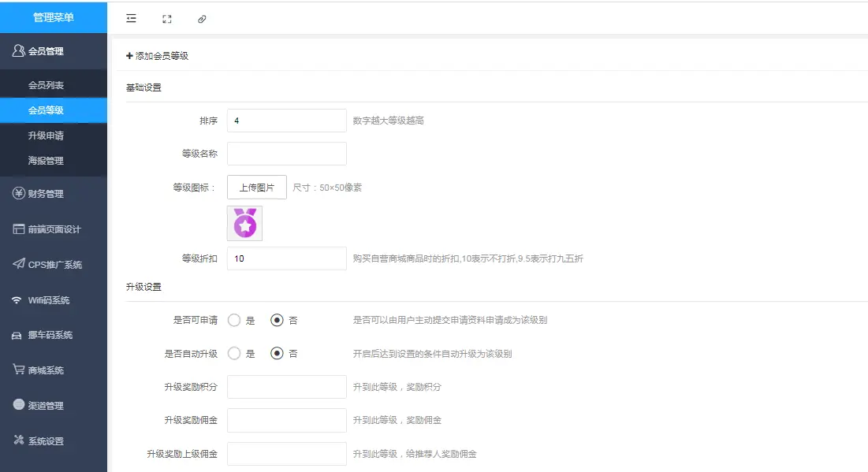868x472 pixels.
Task: Open 海报管理 submenu item
Action: pos(54,161)
